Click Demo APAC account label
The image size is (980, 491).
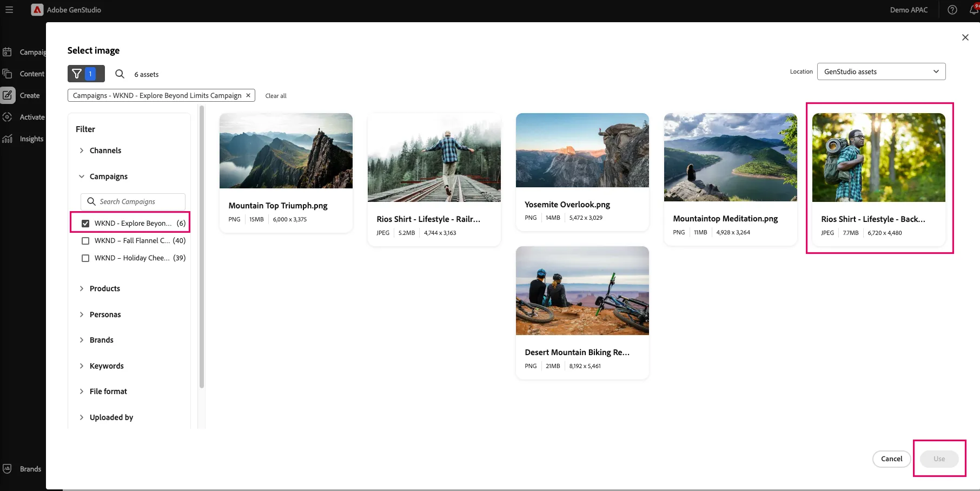[x=909, y=10]
